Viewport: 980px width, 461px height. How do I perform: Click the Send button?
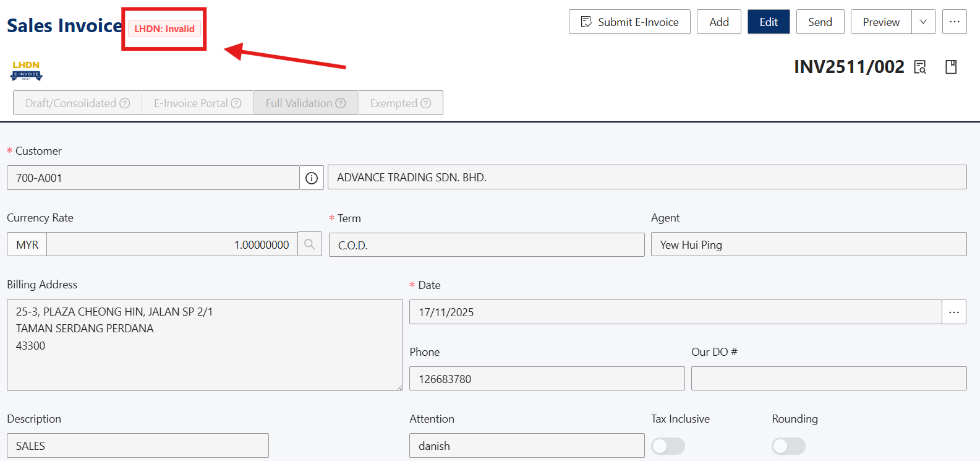(x=820, y=22)
